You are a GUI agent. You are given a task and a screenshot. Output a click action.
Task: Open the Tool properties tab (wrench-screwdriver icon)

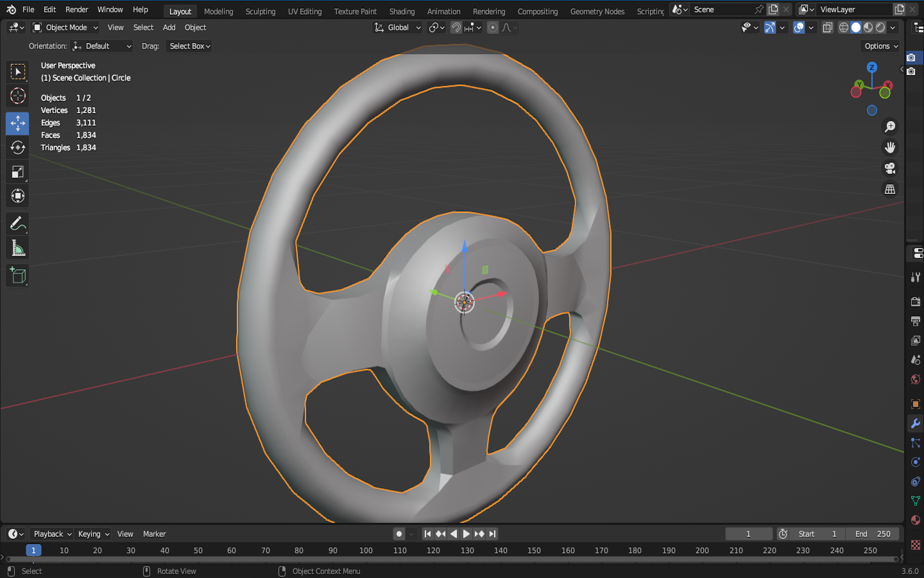point(916,277)
